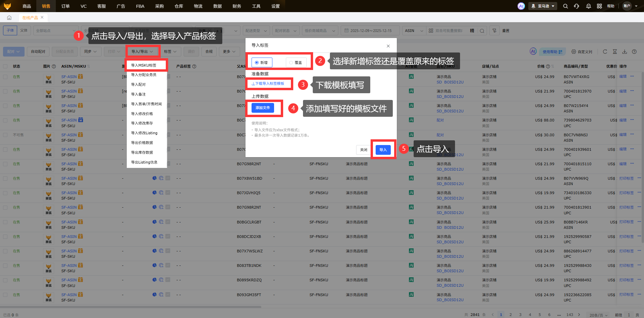The width and height of the screenshot is (644, 318).
Task: Click the global search magnifier icon
Action: tap(566, 6)
